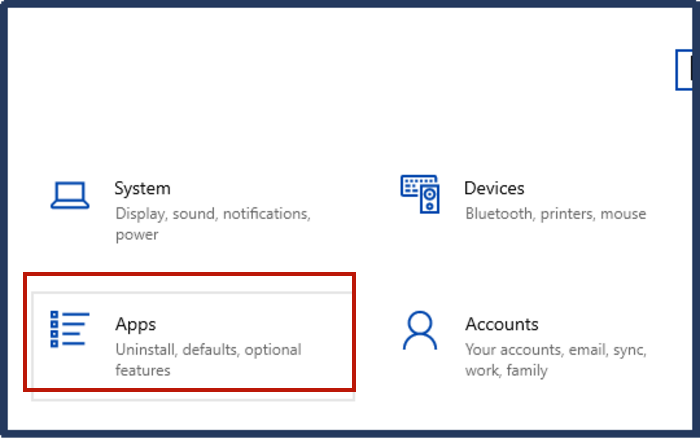
Task: Click the System laptop icon
Action: click(x=70, y=195)
